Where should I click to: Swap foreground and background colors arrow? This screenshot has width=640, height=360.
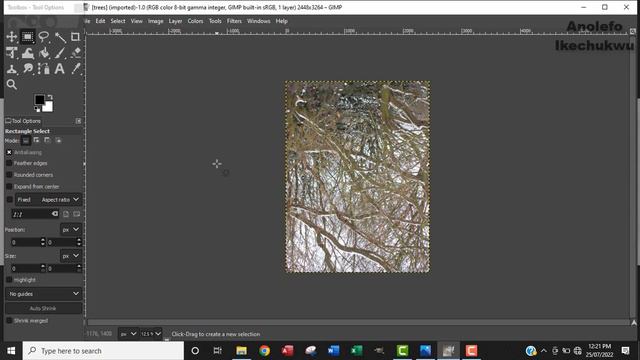(50, 97)
